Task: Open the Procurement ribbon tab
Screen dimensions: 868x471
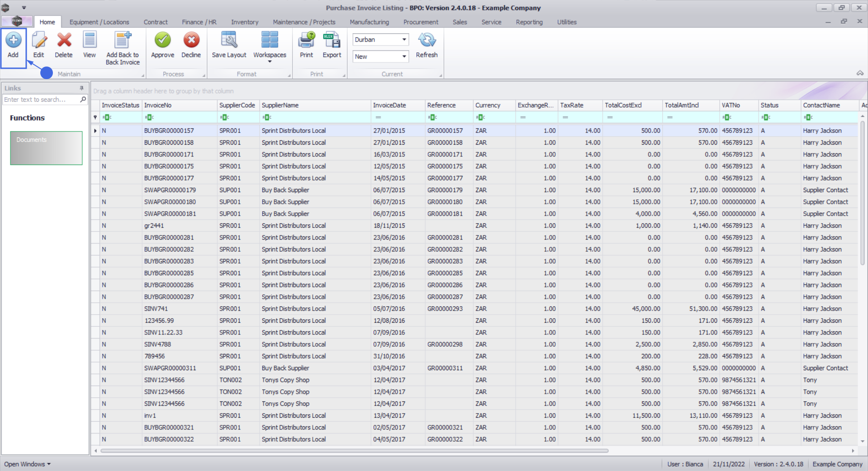Action: tap(420, 22)
